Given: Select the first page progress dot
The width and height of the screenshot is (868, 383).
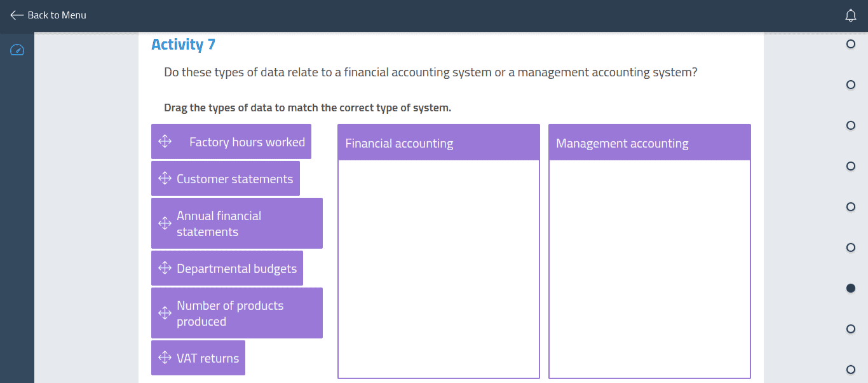Looking at the screenshot, I should pyautogui.click(x=851, y=44).
